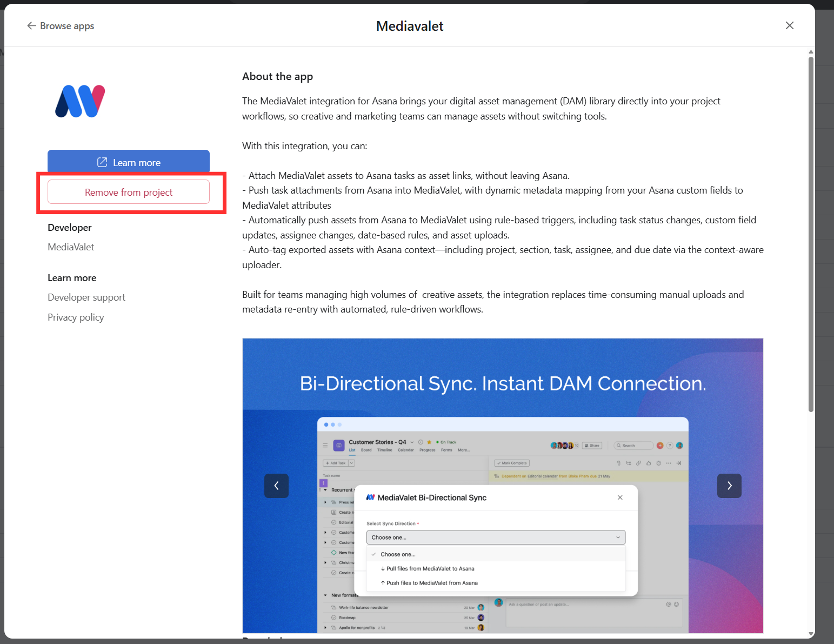
Task: Click Push files to MediaValet option
Action: (x=429, y=583)
